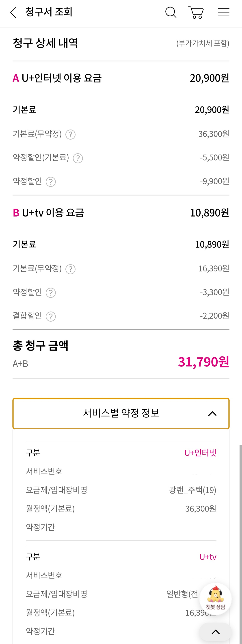Click the A U+인터넷 이용 요금 heading
Screen dimensions: 242x644
[x=57, y=78]
